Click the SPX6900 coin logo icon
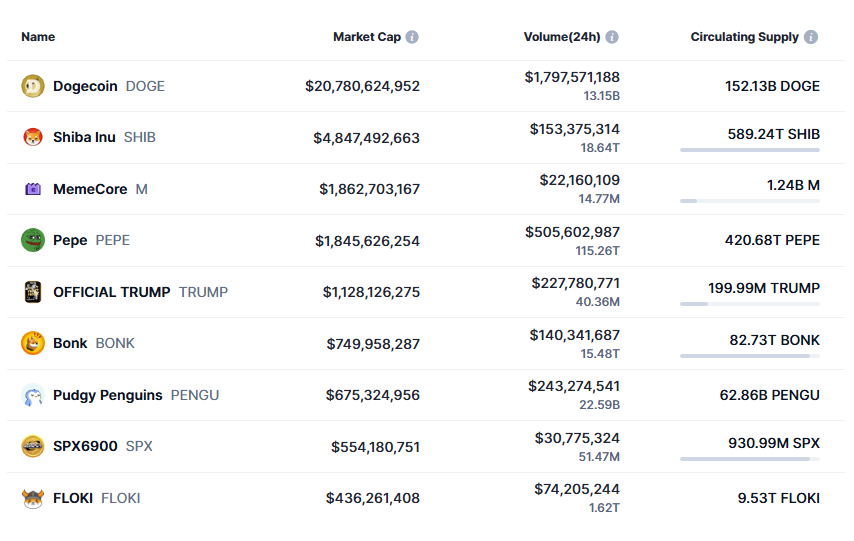Viewport: 854px width, 541px height. 33,446
